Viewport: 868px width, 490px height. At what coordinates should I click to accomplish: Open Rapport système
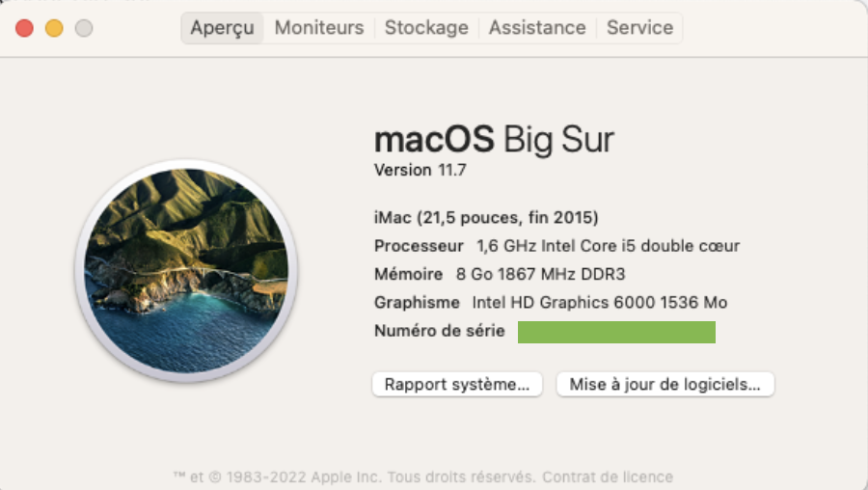click(x=457, y=384)
